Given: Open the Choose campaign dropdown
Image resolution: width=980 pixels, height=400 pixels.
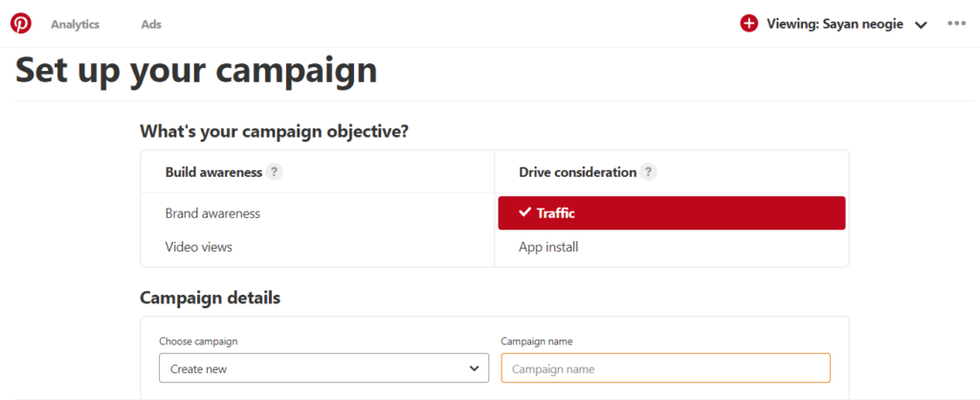Looking at the screenshot, I should tap(323, 368).
